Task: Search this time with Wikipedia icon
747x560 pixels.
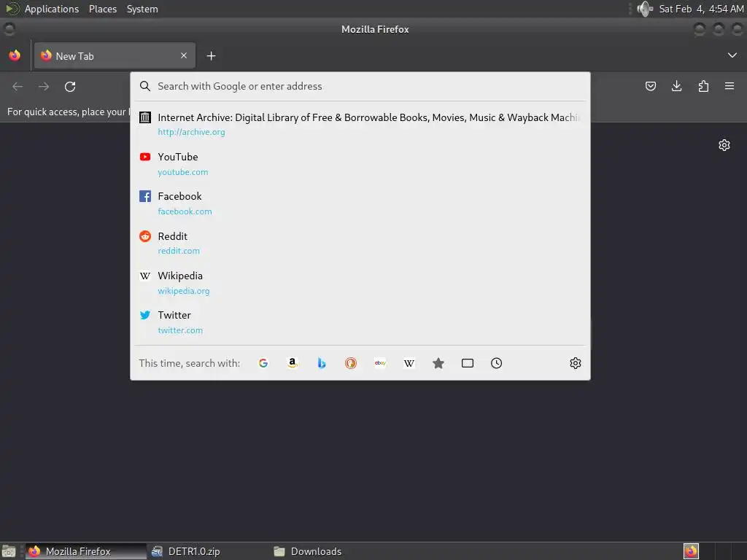Action: pyautogui.click(x=409, y=363)
